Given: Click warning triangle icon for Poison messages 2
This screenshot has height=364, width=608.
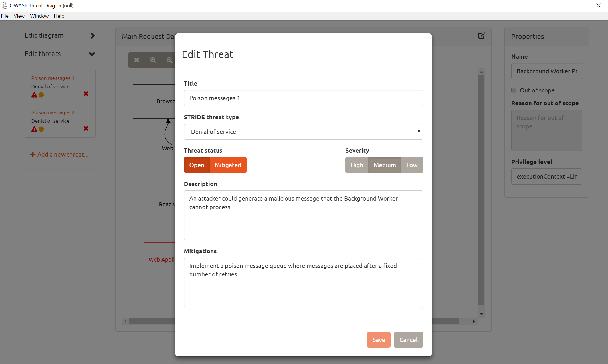Looking at the screenshot, I should pos(34,129).
